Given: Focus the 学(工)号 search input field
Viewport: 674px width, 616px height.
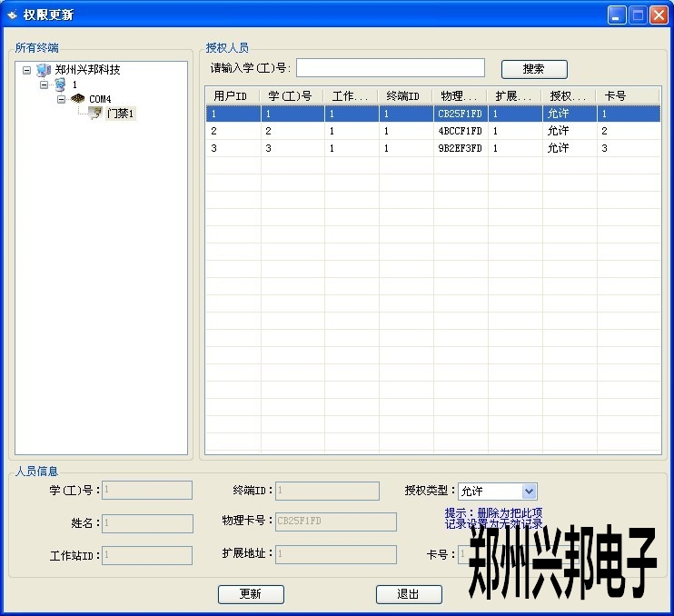Looking at the screenshot, I should click(391, 68).
